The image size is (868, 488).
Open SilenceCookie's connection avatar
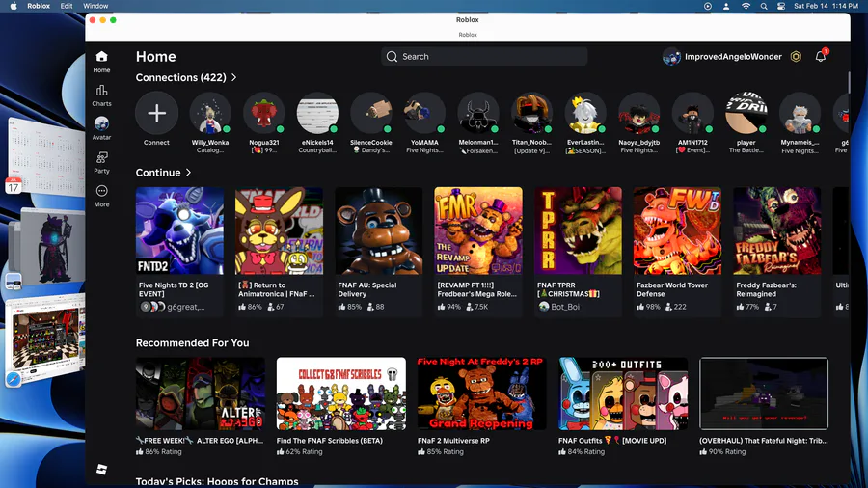[x=371, y=113]
